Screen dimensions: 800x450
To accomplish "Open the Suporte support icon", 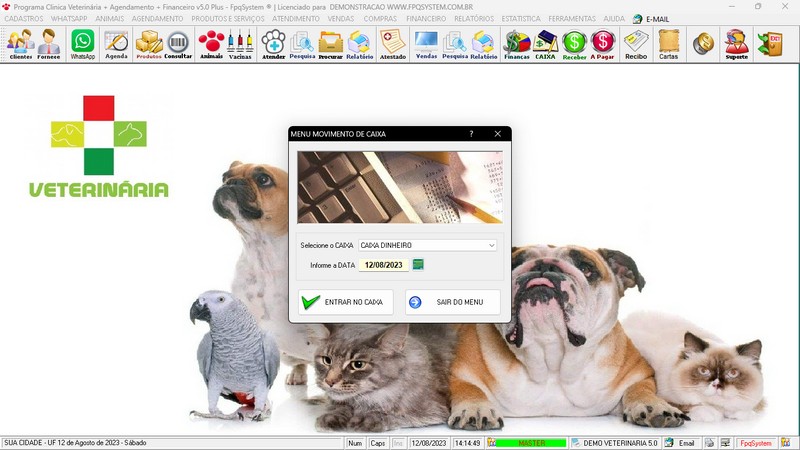I will click(737, 44).
